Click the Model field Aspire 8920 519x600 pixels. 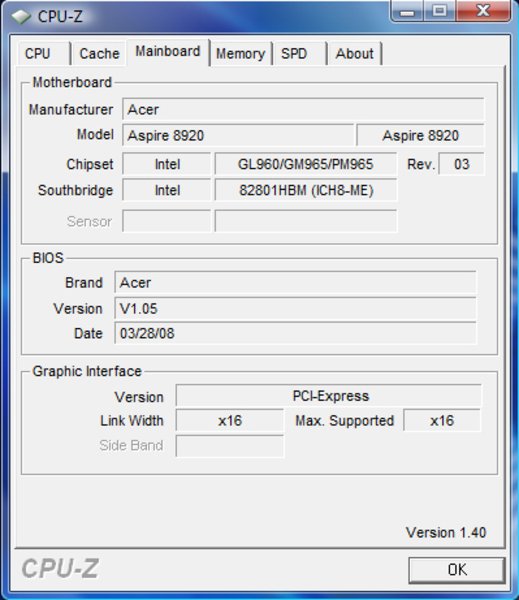tap(238, 135)
